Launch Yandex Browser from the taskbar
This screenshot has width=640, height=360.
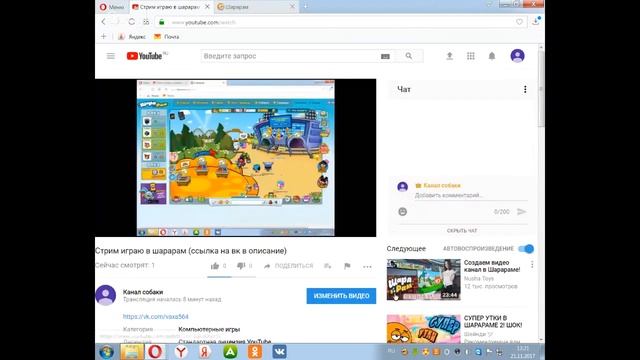[x=181, y=352]
